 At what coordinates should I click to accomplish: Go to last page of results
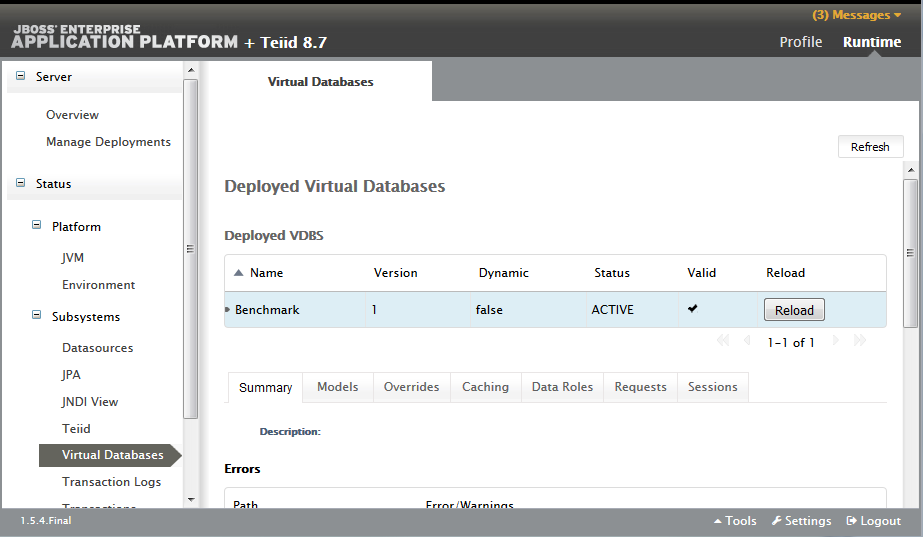pos(859,341)
